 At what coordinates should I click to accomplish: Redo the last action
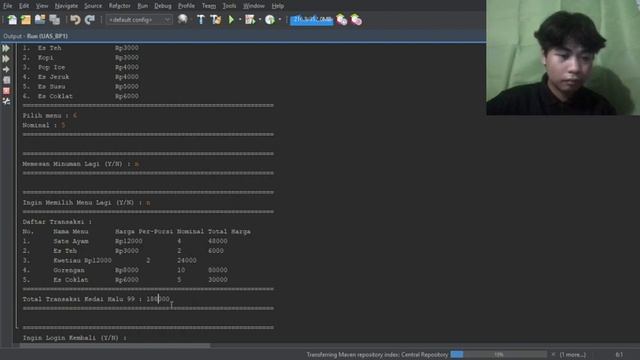pyautogui.click(x=90, y=19)
